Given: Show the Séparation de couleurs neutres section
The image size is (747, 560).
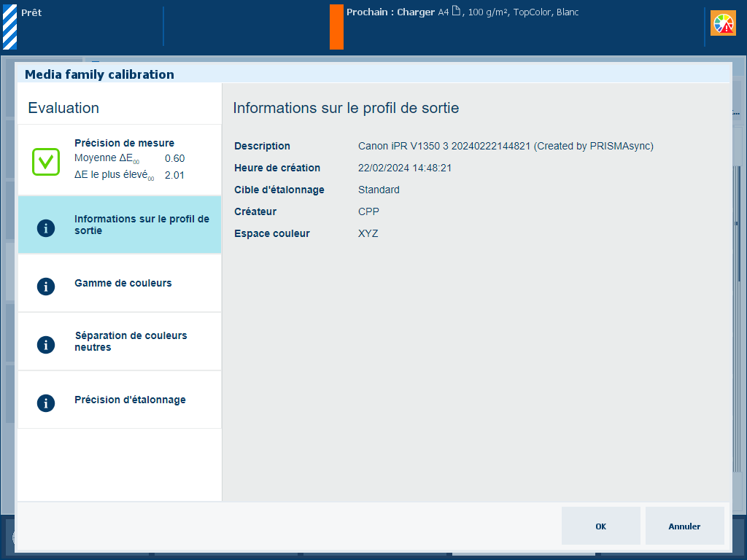Looking at the screenshot, I should (131, 341).
